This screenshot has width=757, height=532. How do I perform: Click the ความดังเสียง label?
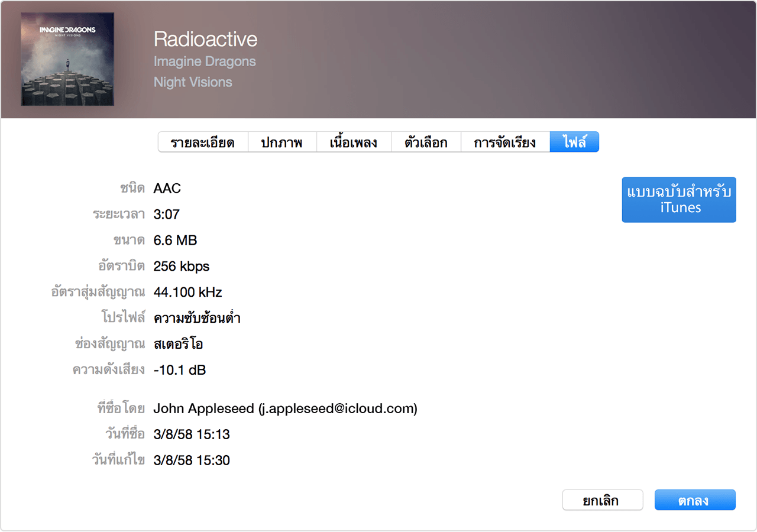pyautogui.click(x=109, y=371)
